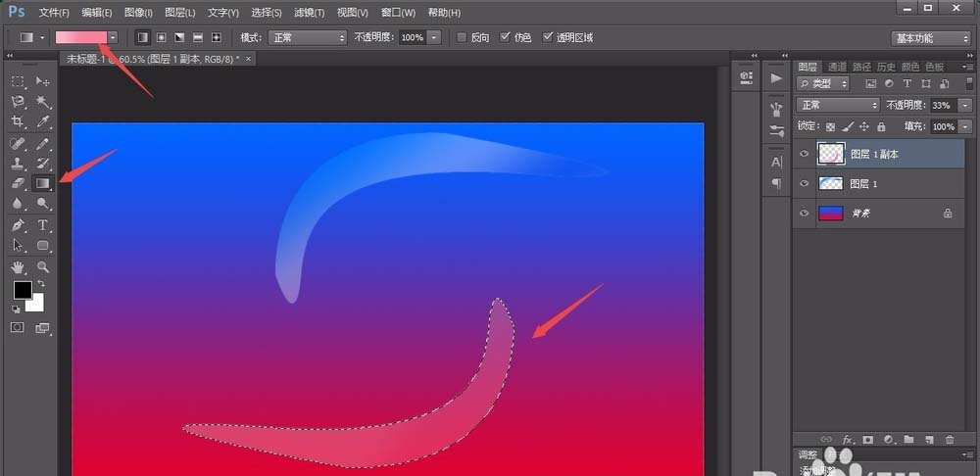Screen dimensions: 980x476
Task: Switch to the Hand tool
Action: pos(19,266)
